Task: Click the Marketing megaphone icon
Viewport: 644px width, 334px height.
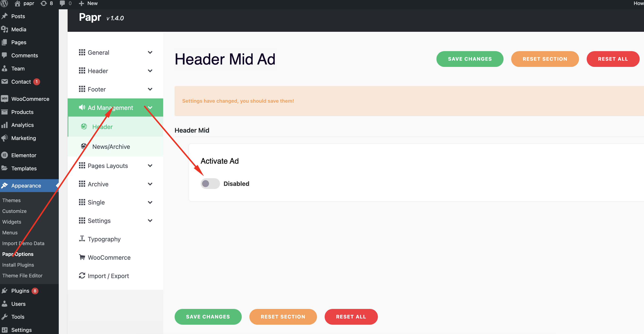Action: pos(5,138)
